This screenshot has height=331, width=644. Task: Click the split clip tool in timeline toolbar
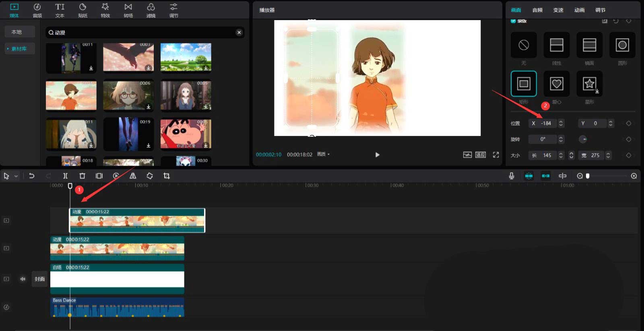point(65,176)
